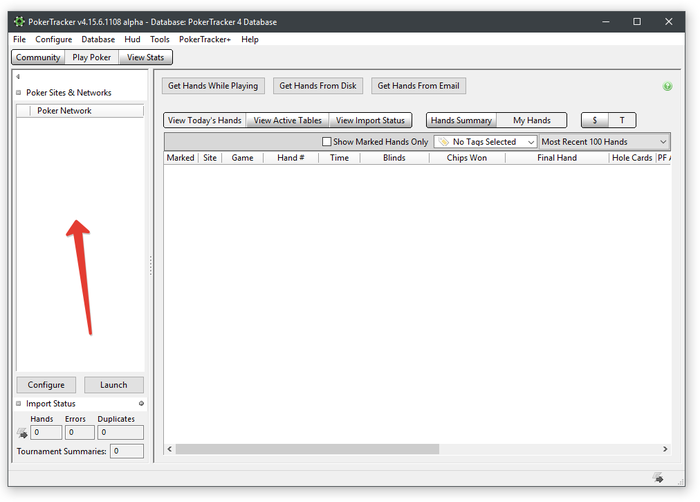Viewport: 700px width, 502px height.
Task: Click Get Hands From Disk
Action: 318,86
